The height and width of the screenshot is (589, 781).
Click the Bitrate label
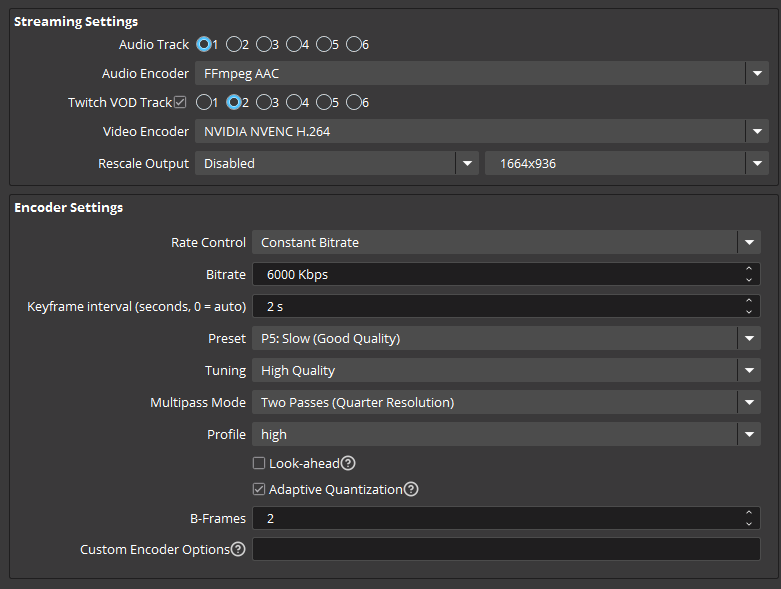[x=226, y=274]
